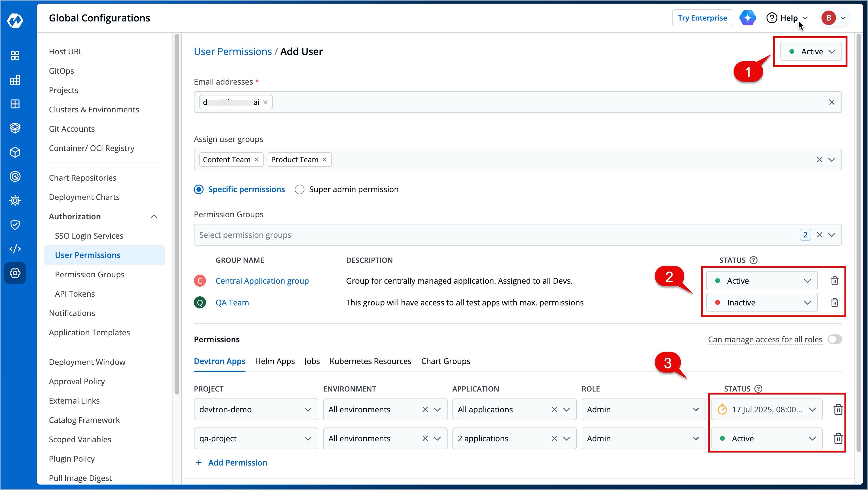Switch to Kubernetes Resources tab
This screenshot has height=490, width=868.
(370, 361)
